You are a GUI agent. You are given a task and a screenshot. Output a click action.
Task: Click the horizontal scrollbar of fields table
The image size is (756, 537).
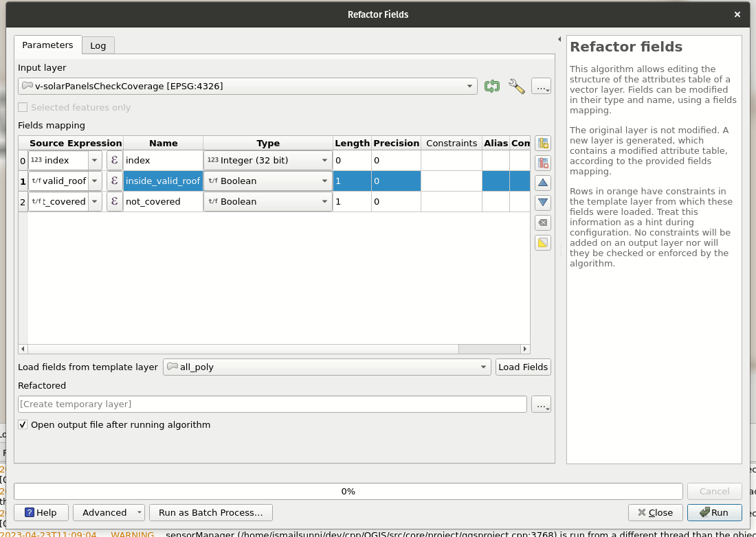(274, 349)
